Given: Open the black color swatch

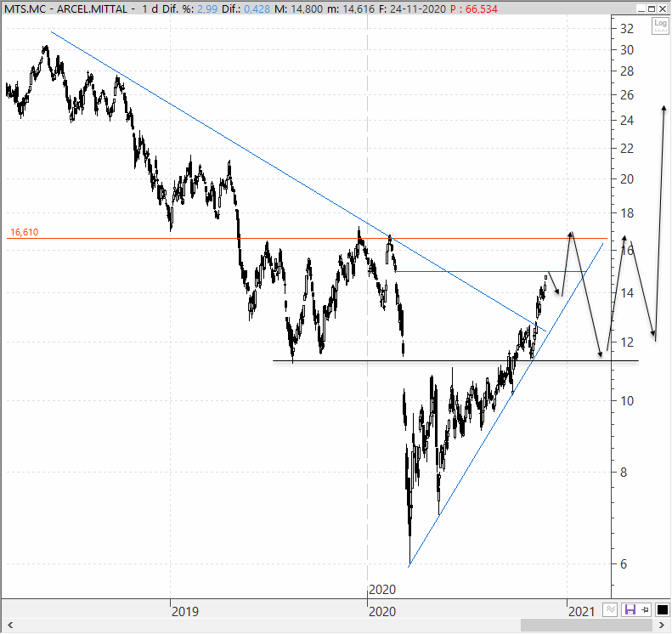Looking at the screenshot, I should click(662, 609).
